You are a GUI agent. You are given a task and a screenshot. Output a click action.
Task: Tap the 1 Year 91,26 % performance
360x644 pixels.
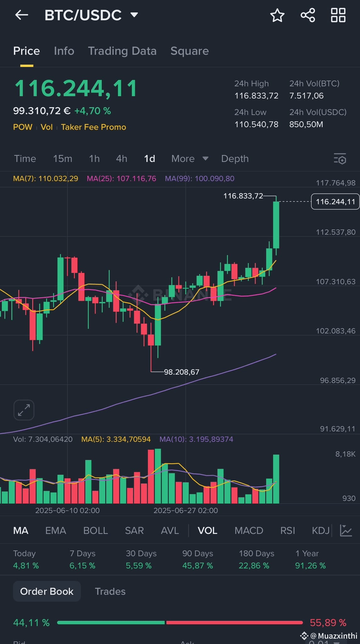coord(310,559)
